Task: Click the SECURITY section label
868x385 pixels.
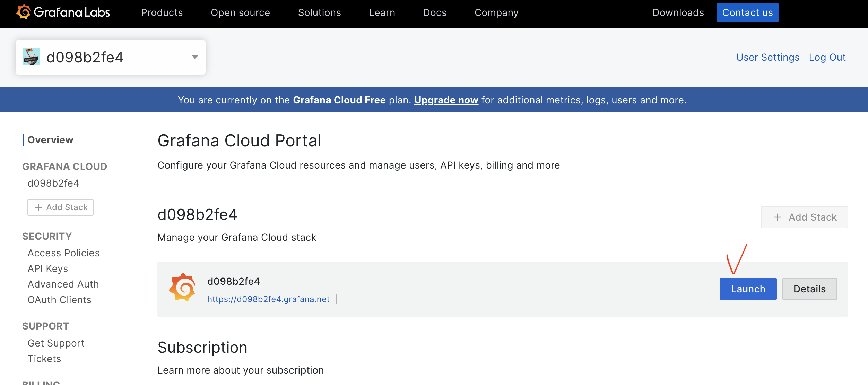Action: click(47, 236)
